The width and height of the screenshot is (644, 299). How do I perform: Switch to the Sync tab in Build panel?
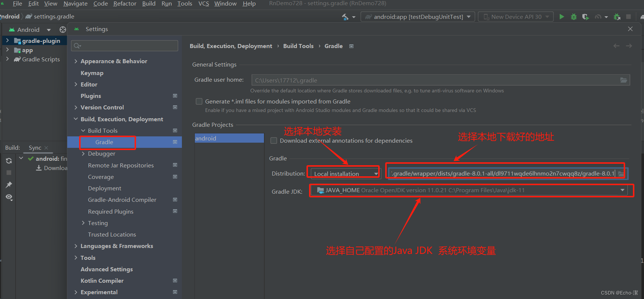pyautogui.click(x=35, y=148)
